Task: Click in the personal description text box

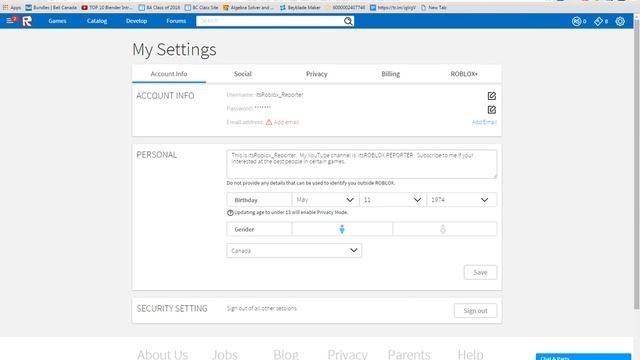Action: pos(362,164)
